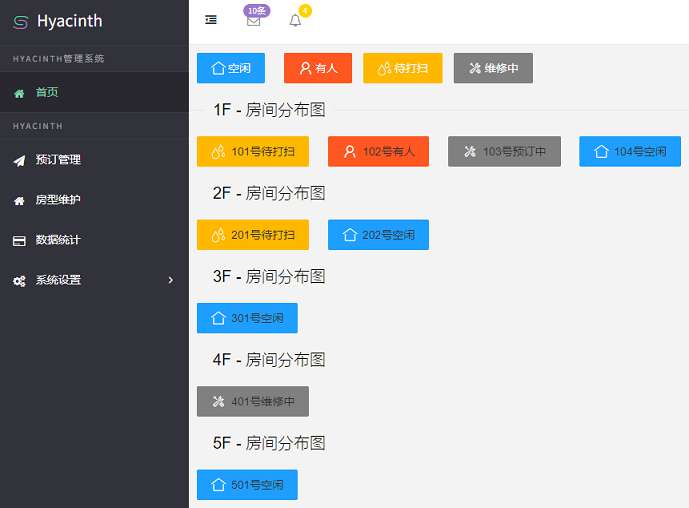Select room 202号空闲
This screenshot has width=689, height=508.
coord(378,235)
